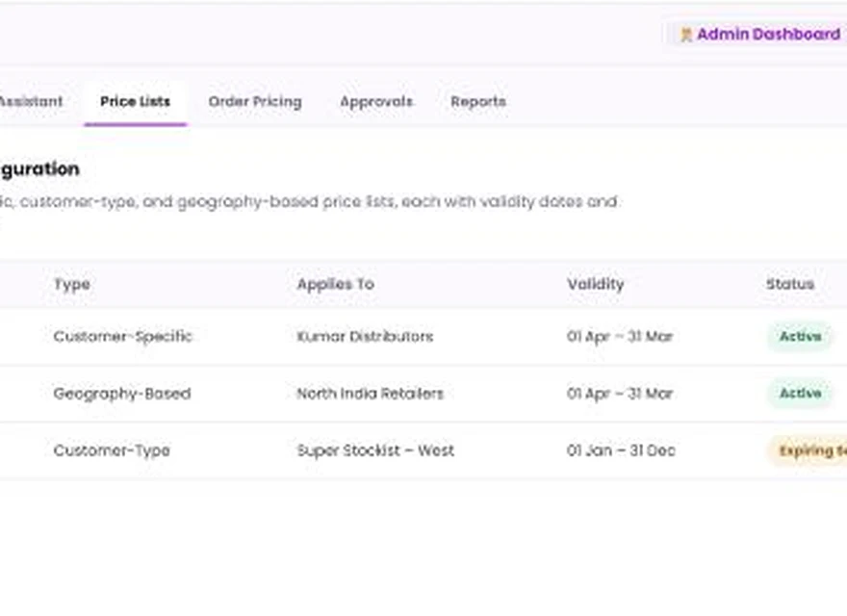Viewport: 847px width, 616px height.
Task: Select the Customer-Specific type cell
Action: pos(122,337)
